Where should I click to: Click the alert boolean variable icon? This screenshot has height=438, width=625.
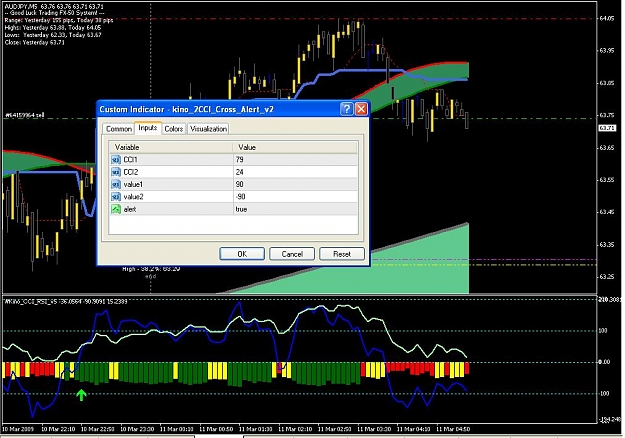pos(116,209)
